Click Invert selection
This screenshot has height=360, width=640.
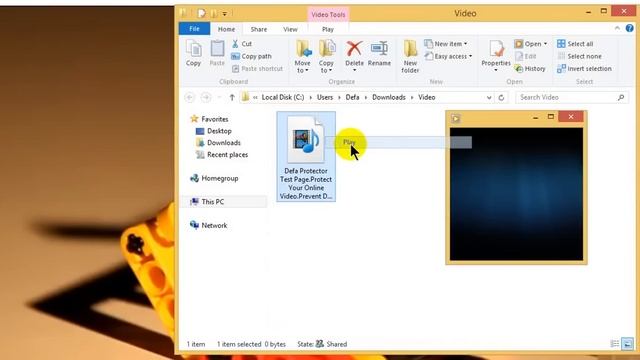pos(584,69)
